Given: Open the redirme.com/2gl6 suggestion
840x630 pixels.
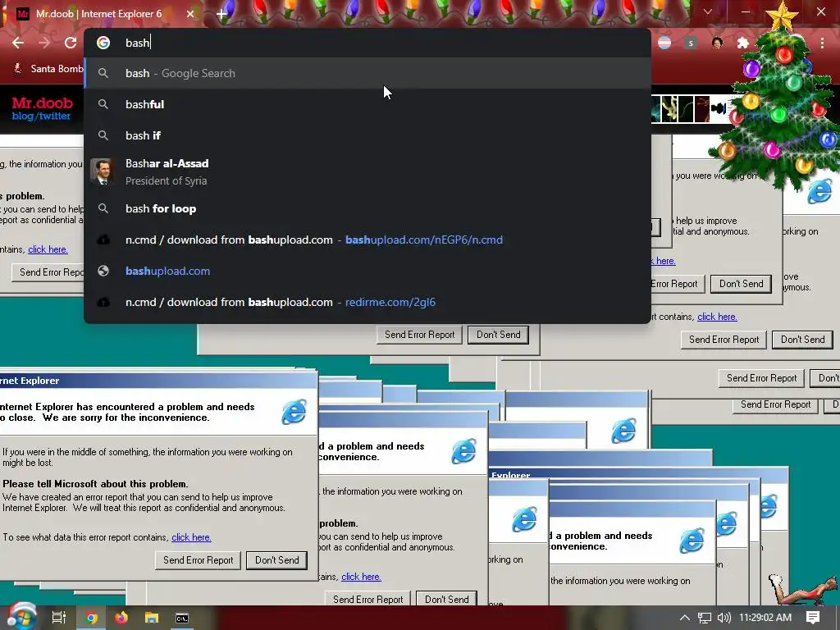Looking at the screenshot, I should point(367,302).
